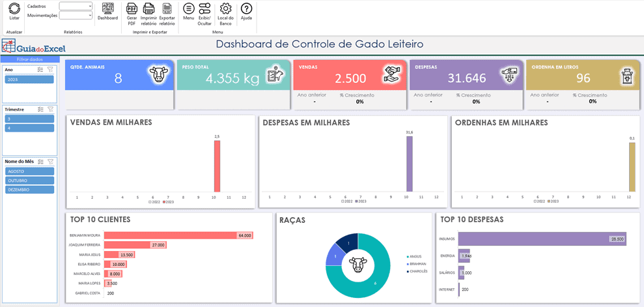
Task: Click ANGUS legend color marker
Action: point(407,256)
